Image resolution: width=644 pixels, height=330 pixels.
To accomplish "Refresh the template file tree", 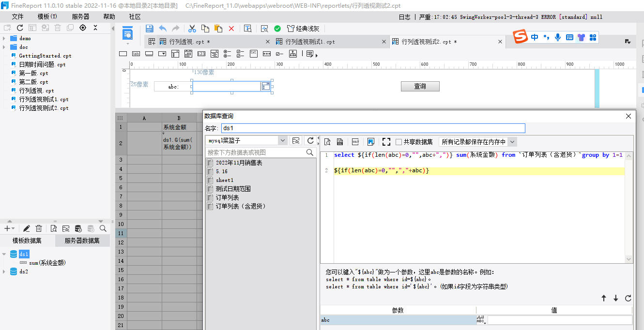I will [x=20, y=28].
